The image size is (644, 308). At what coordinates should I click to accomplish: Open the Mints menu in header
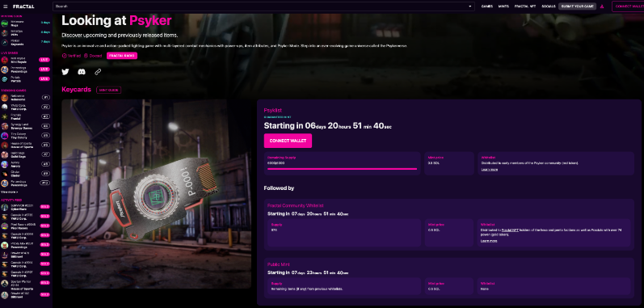point(503,6)
